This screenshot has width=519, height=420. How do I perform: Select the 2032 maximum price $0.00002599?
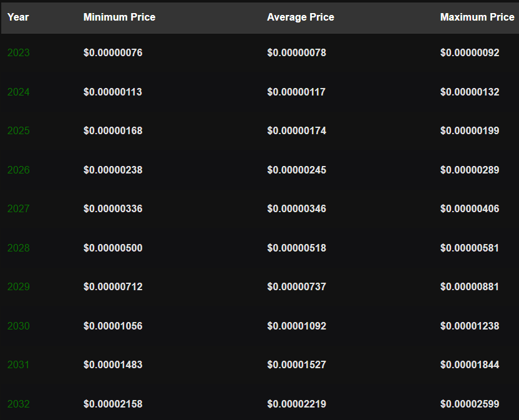(x=470, y=404)
